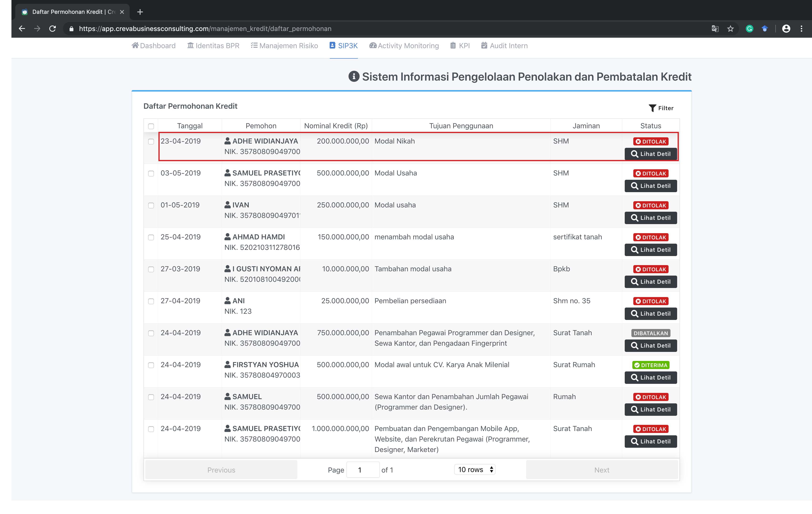This screenshot has width=812, height=514.
Task: Check the 1.000.000.000 row checkbox
Action: 151,429
